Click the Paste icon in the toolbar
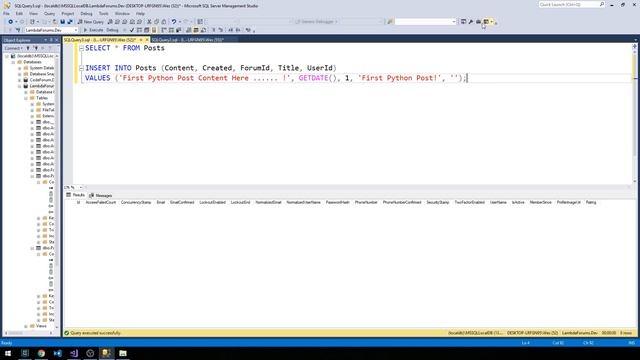The height and width of the screenshot is (360, 640). (164, 22)
